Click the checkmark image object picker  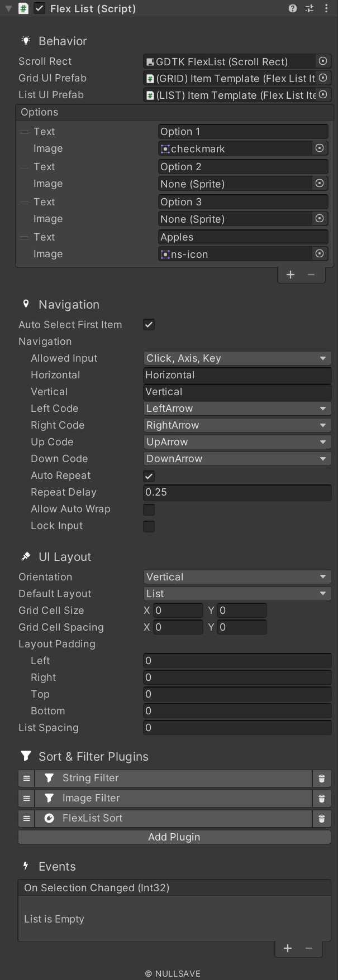(x=320, y=148)
